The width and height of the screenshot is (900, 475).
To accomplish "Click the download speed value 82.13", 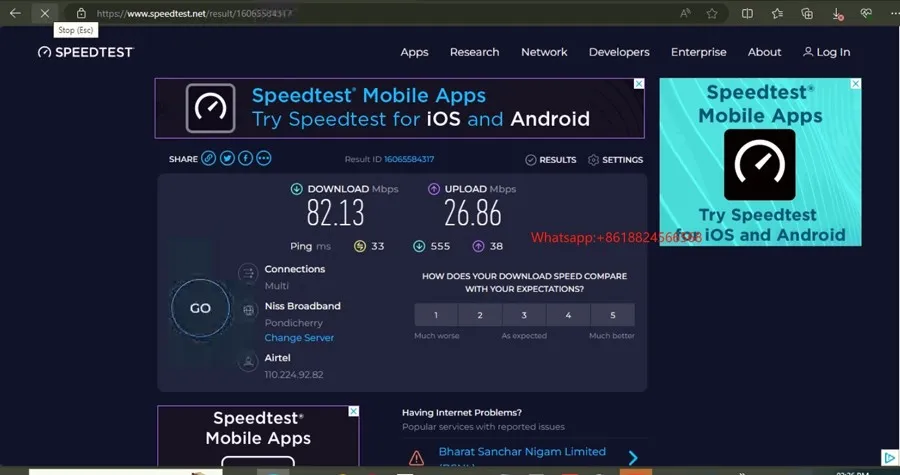I will 335,213.
